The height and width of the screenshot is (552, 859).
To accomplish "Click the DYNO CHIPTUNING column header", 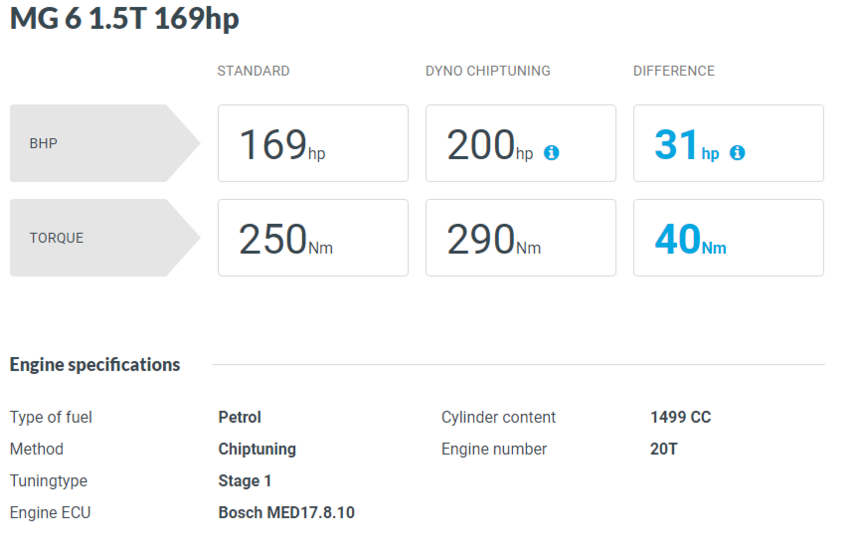I will [x=488, y=71].
